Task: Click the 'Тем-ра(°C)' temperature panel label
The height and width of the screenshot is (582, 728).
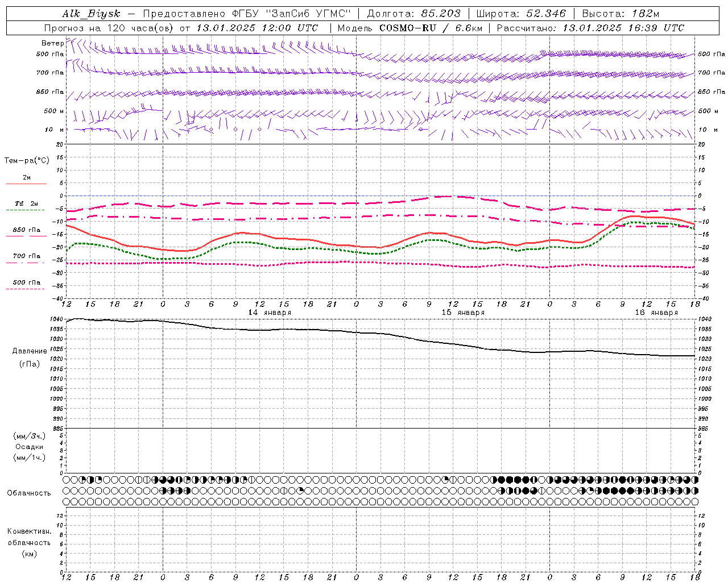Action: coord(27,161)
